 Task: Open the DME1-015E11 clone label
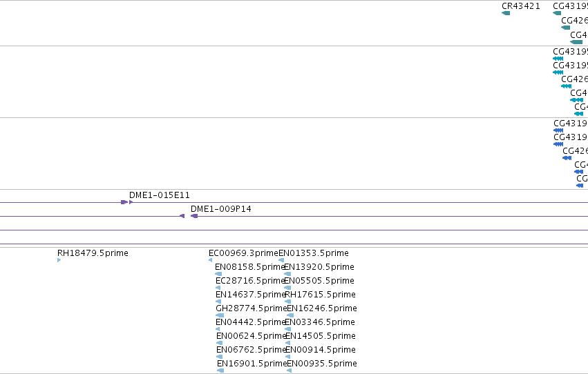pos(160,195)
